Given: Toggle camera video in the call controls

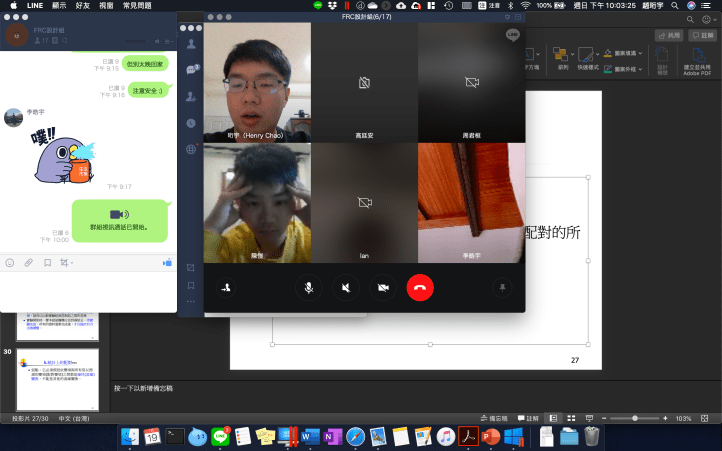Looking at the screenshot, I should click(x=383, y=287).
